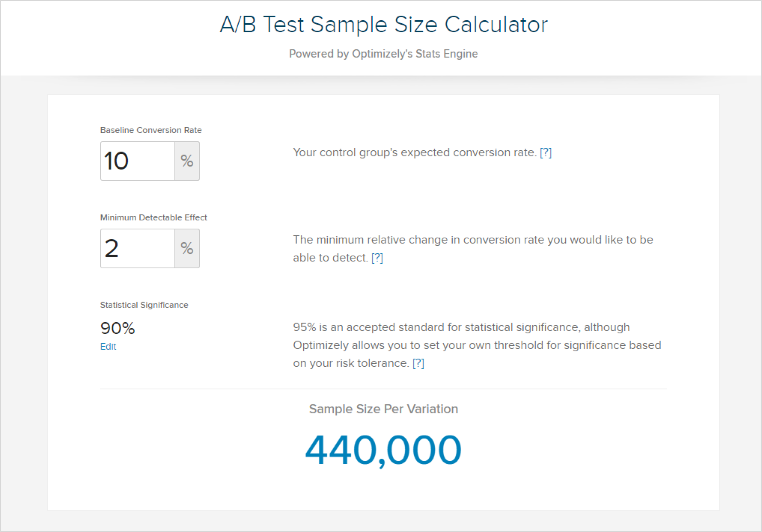Open the help [?] after 'able to detect'
762x532 pixels.
[x=377, y=258]
